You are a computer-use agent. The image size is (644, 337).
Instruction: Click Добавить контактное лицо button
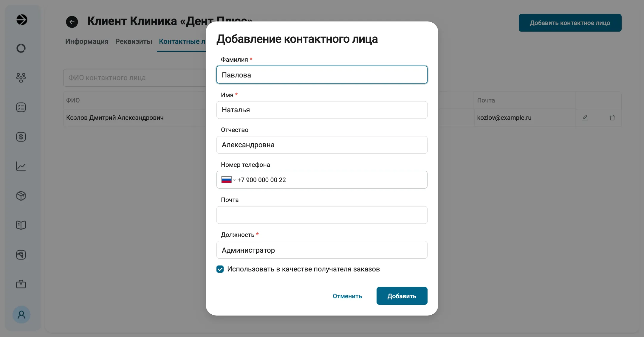click(570, 23)
